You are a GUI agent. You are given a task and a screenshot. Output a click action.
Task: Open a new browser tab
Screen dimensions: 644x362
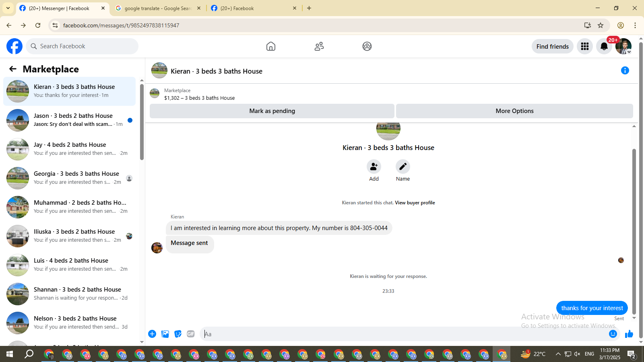coord(309,8)
